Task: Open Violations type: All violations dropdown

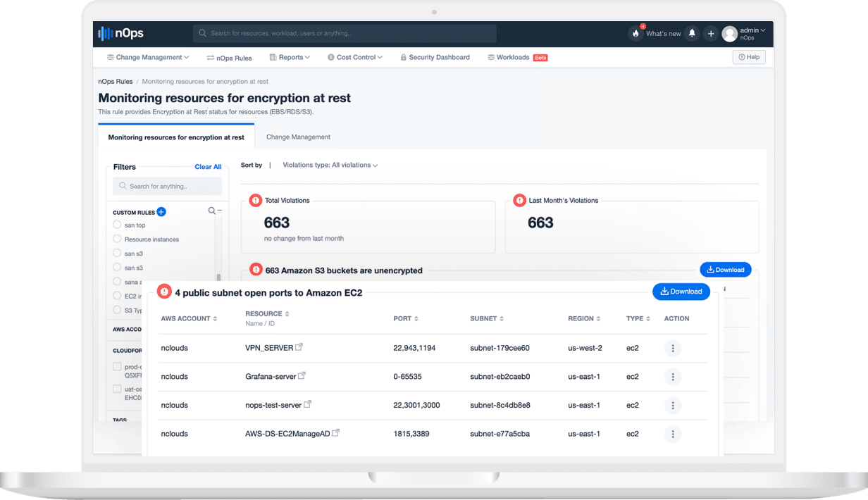Action: 330,165
